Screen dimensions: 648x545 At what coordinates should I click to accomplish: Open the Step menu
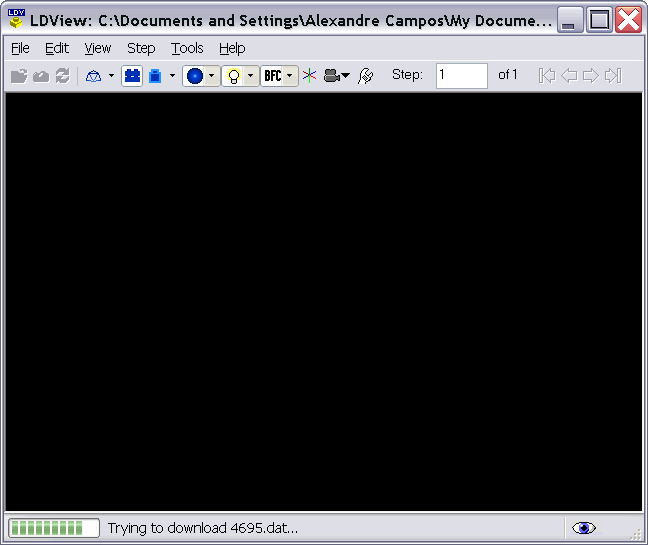click(x=141, y=48)
